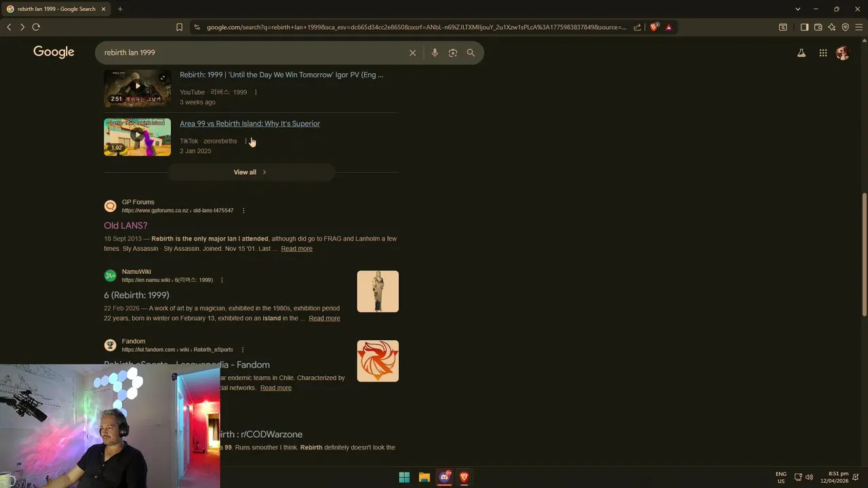Toggle the browser sidebar panel

click(x=804, y=27)
